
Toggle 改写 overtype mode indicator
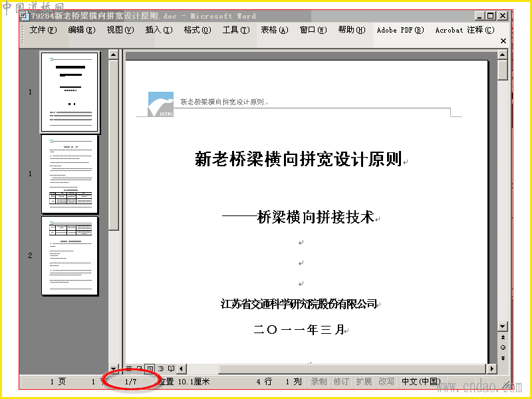click(x=386, y=382)
